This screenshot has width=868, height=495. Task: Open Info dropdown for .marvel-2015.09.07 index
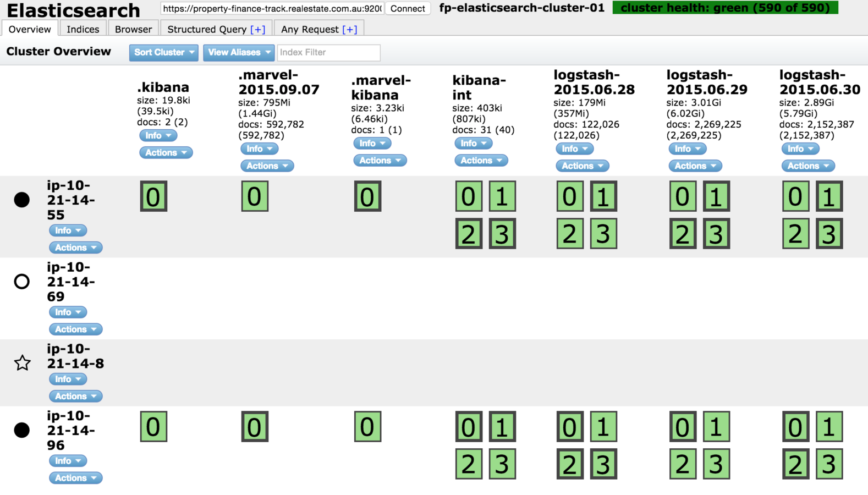click(x=260, y=148)
